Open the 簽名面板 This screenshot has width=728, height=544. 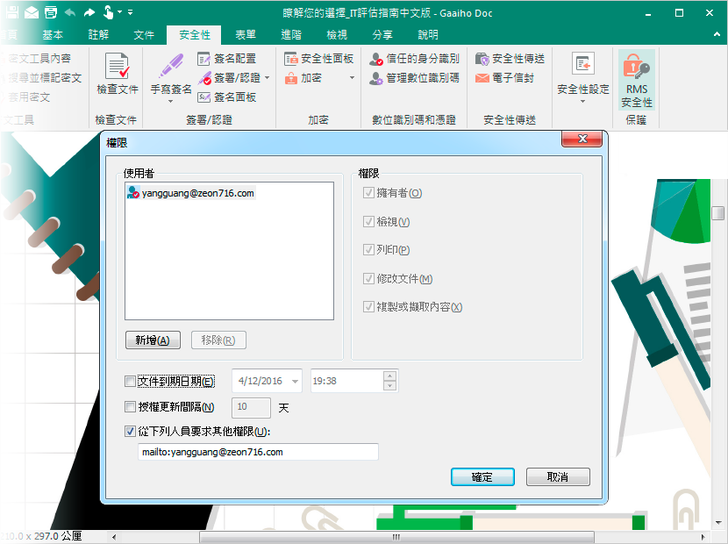point(227,97)
